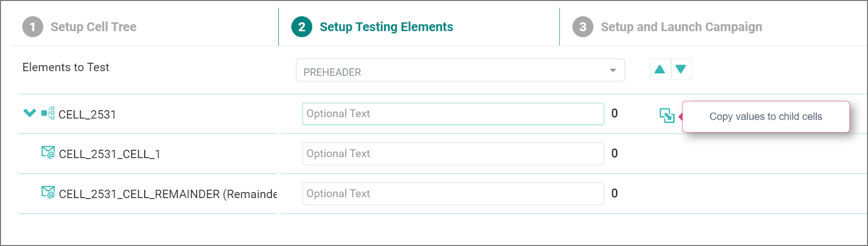Click the Optional Text field for CELL_2531_CELL_REMAINDER

point(453,194)
